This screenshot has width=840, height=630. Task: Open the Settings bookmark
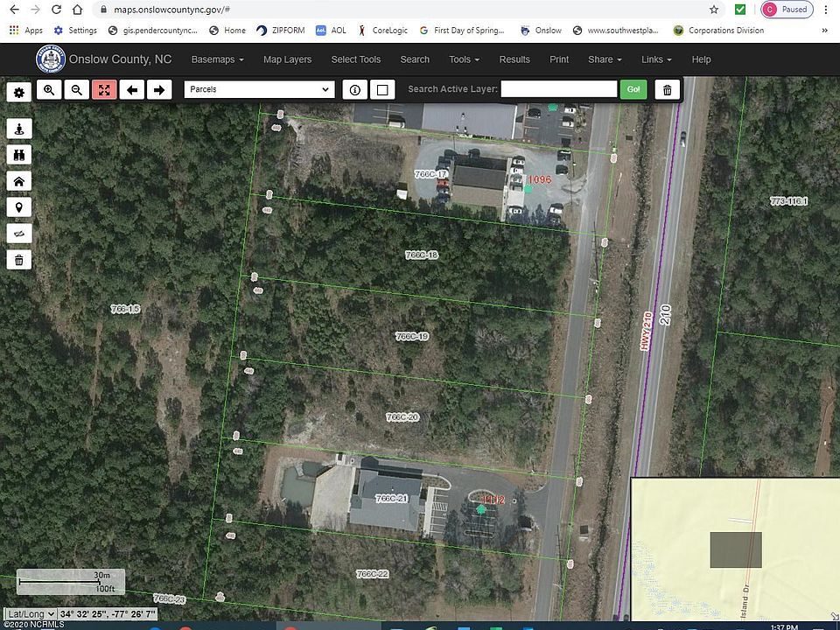click(x=75, y=31)
